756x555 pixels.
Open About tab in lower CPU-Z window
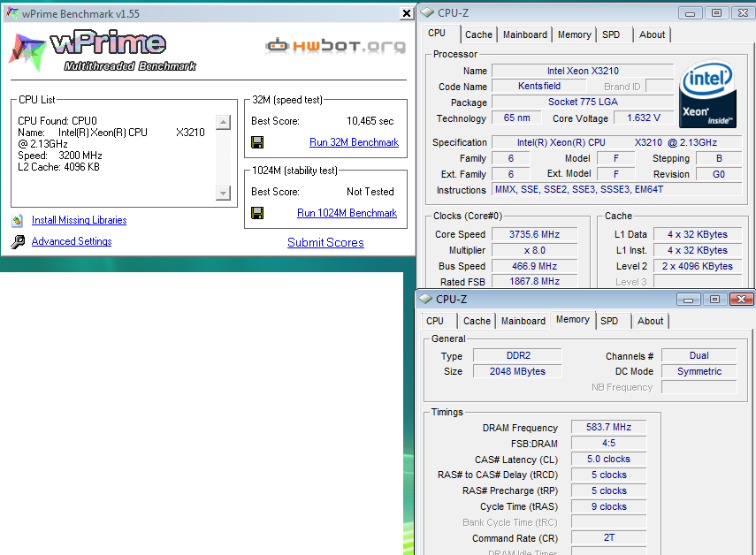[650, 321]
